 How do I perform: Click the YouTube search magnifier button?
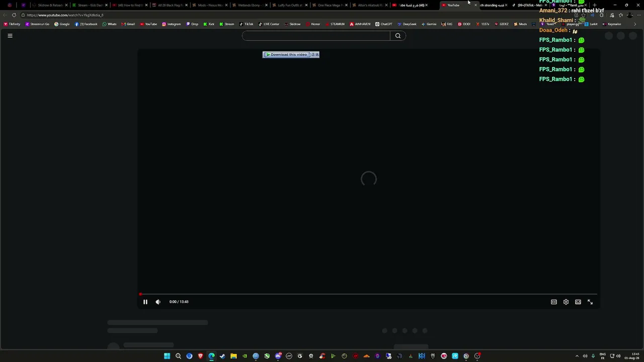tap(398, 36)
